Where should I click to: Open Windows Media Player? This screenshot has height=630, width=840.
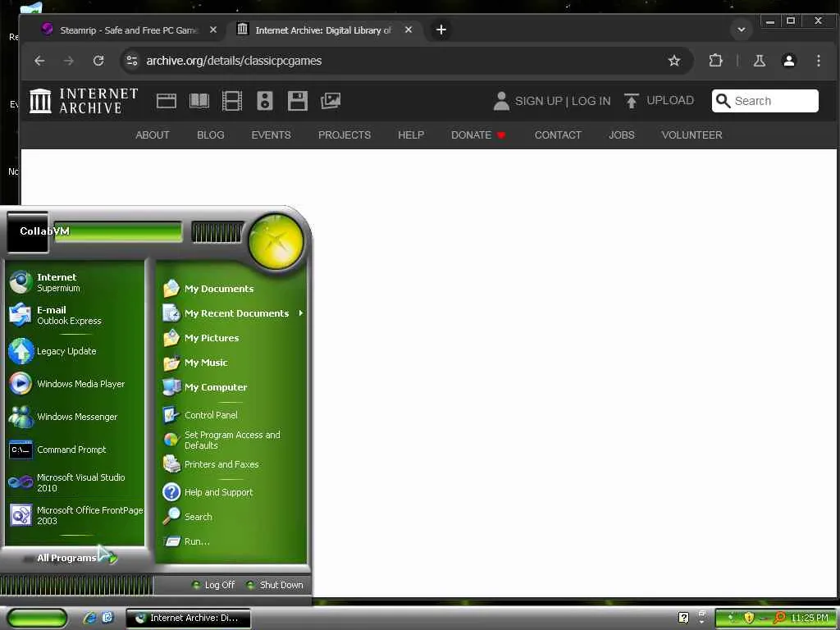75,384
